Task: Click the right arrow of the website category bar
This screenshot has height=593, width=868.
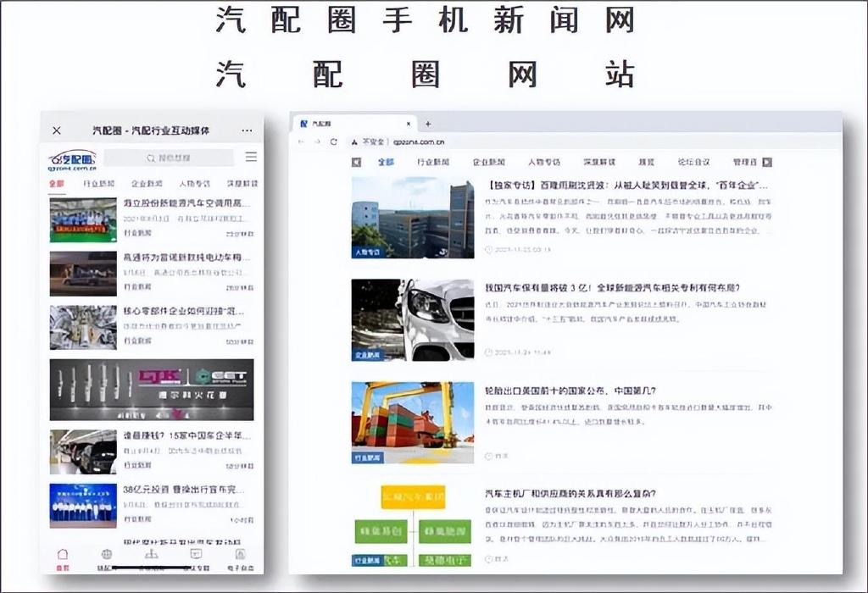Action: [767, 162]
